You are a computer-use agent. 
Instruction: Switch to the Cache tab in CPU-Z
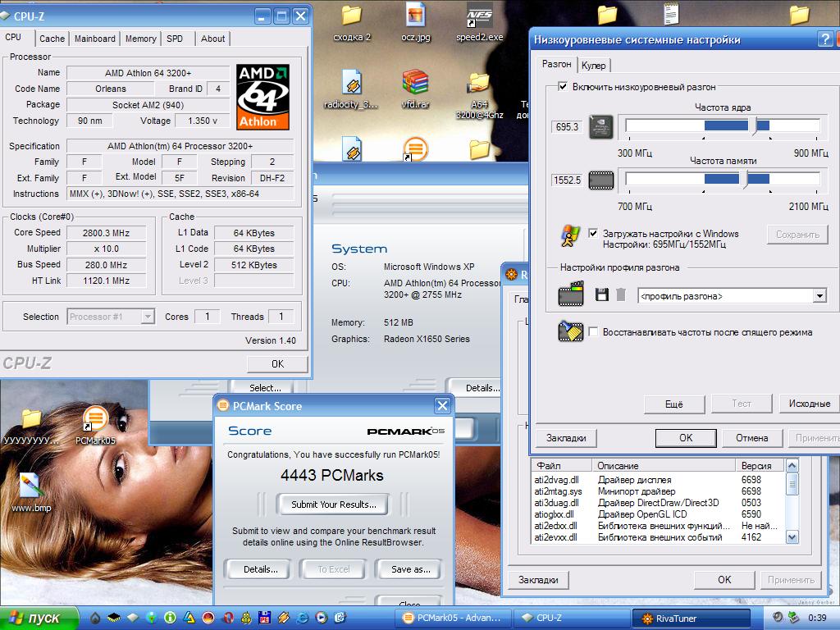52,39
